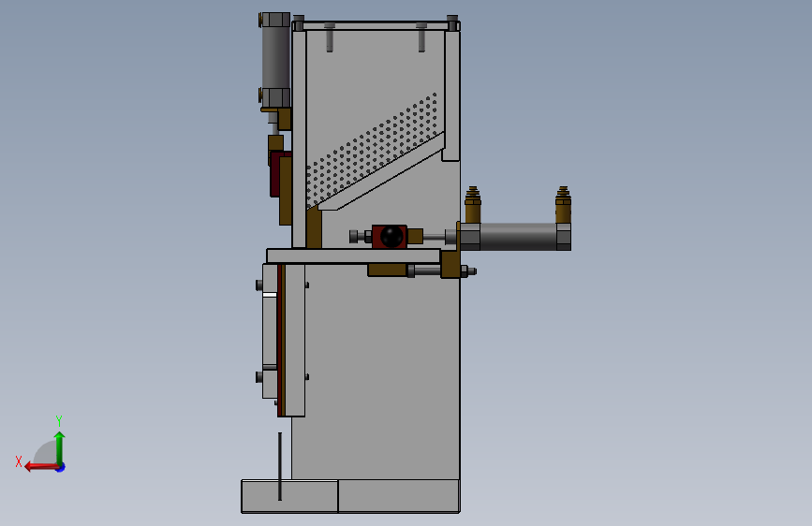Screen dimensions: 812x526
Task: Click the blue Z axis dot on triad
Action: (x=61, y=467)
